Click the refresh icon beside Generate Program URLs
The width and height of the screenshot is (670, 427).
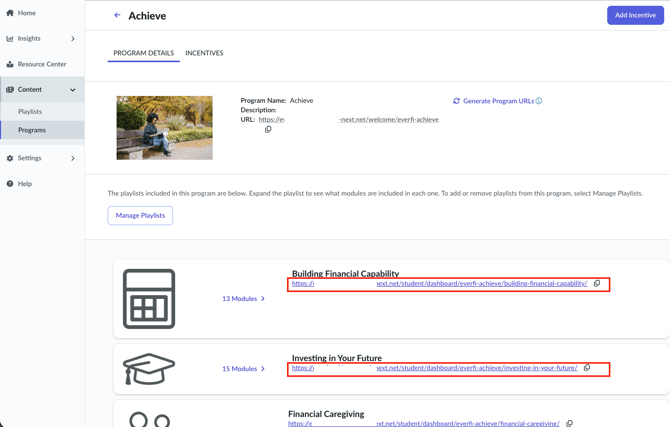click(x=456, y=101)
